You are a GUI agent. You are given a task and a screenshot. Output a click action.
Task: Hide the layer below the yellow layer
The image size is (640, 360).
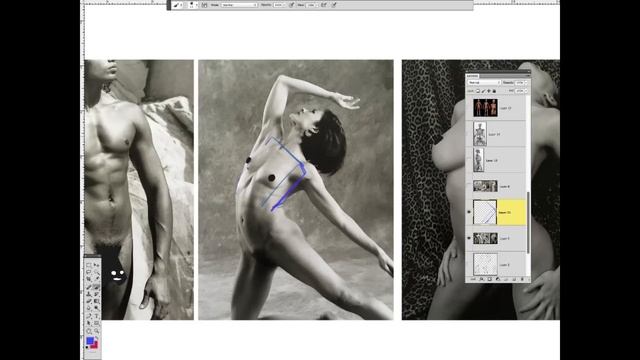(469, 238)
